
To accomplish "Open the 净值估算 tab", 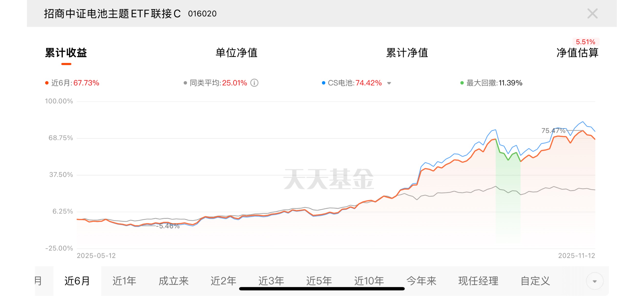I will point(577,53).
